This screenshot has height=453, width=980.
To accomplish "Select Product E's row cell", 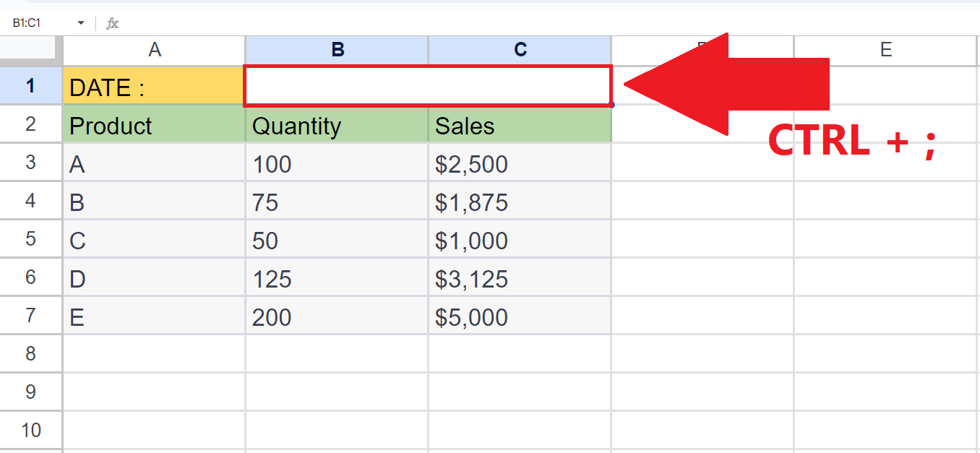I will pos(154,316).
